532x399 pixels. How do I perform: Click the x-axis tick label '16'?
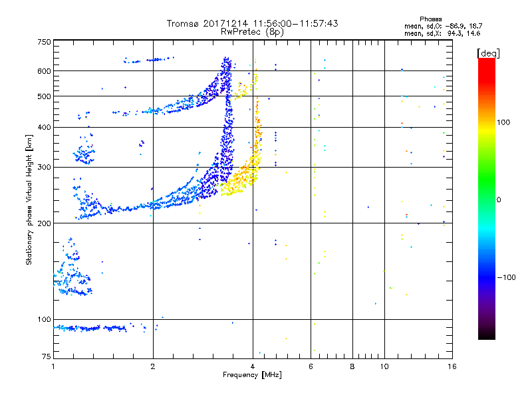[x=452, y=366]
